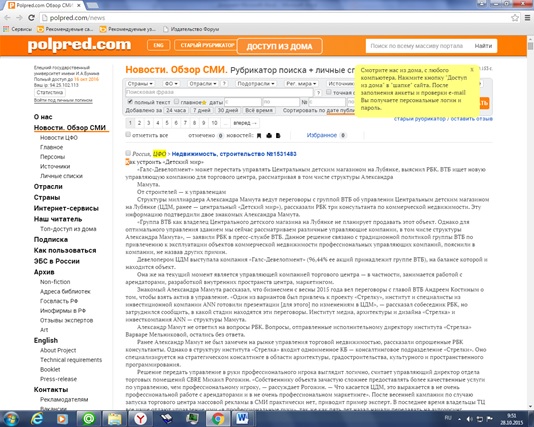Expand the 'Подотрасли' dropdown
534x427 pixels.
(x=256, y=83)
